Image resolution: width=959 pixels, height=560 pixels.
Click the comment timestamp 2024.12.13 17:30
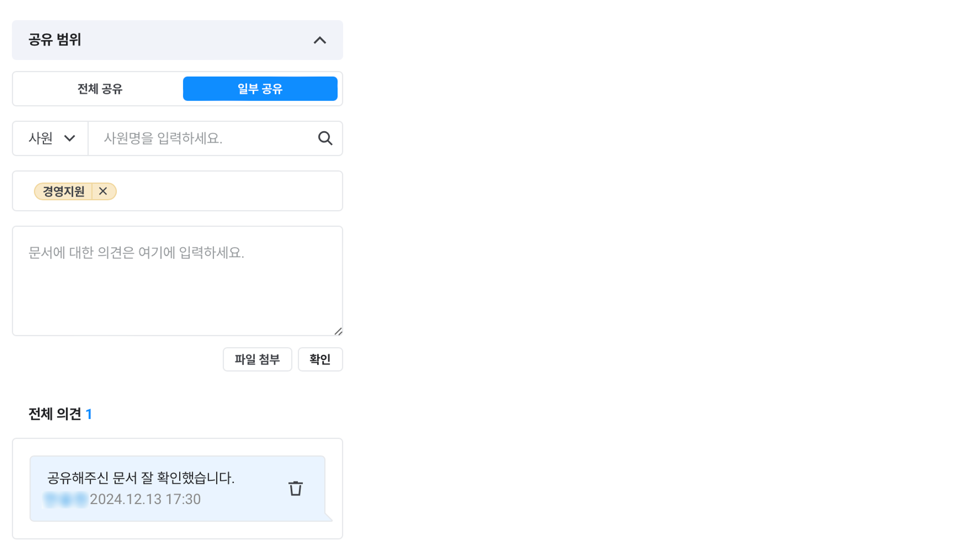145,499
